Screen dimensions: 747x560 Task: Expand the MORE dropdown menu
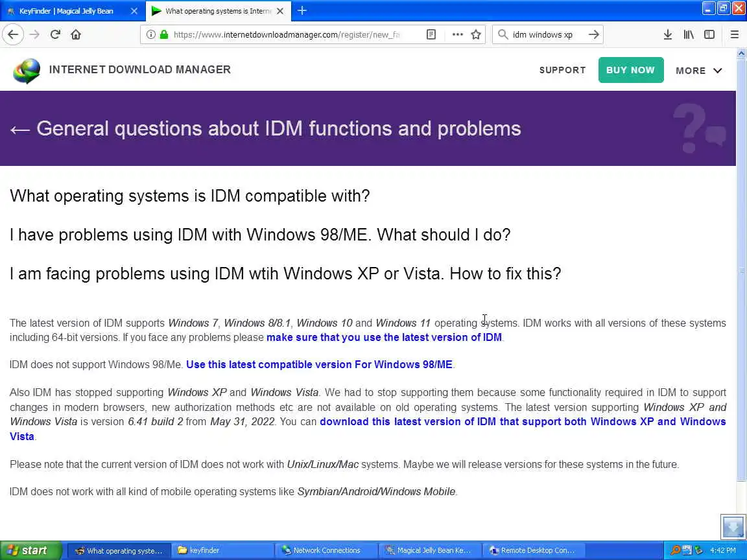click(x=699, y=71)
